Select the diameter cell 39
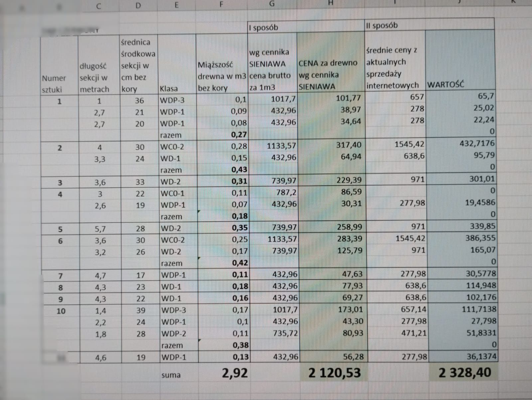The image size is (532, 400). click(141, 310)
